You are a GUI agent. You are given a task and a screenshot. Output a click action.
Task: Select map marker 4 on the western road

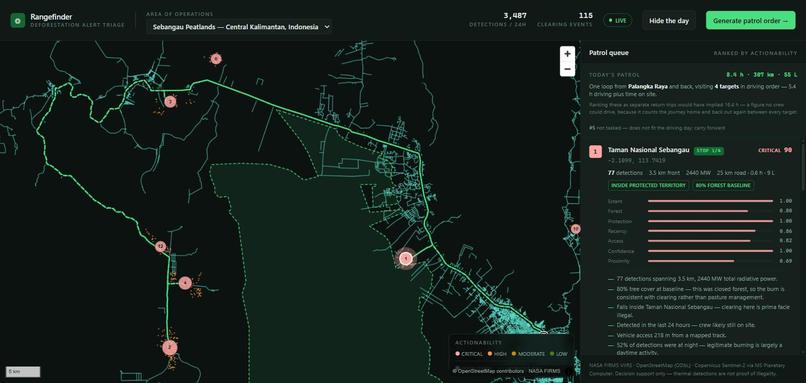185,282
